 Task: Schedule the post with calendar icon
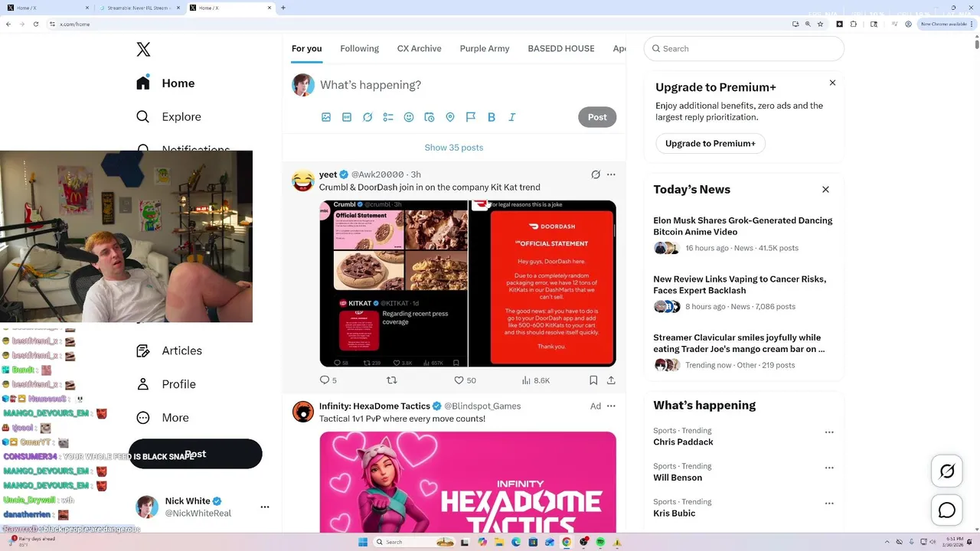(x=430, y=117)
